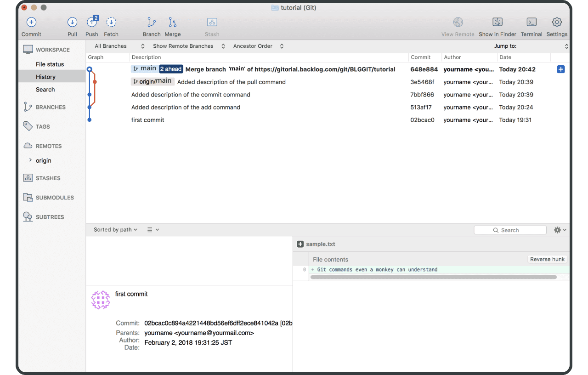This screenshot has width=588, height=375.
Task: Click the date Today 19:31
Action: [x=515, y=120]
